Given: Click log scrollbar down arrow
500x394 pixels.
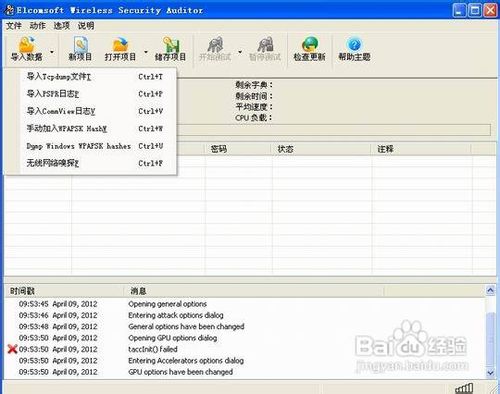Looking at the screenshot, I should (x=490, y=373).
